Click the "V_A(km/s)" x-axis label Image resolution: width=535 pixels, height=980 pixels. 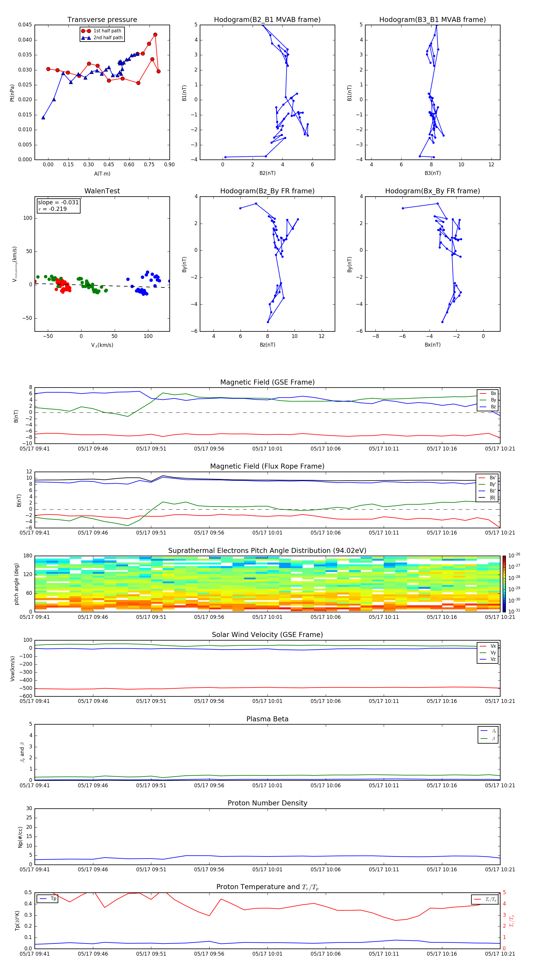tap(102, 345)
